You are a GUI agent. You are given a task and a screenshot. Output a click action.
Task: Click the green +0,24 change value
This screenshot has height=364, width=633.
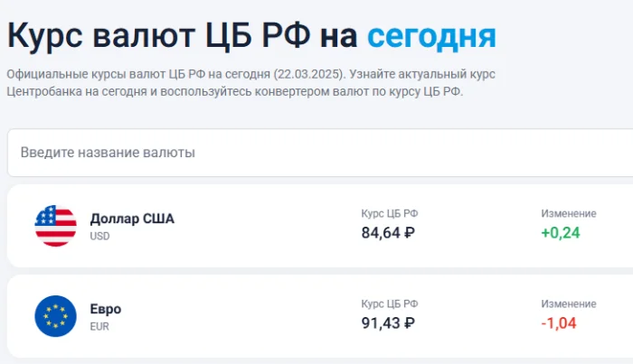click(x=561, y=232)
